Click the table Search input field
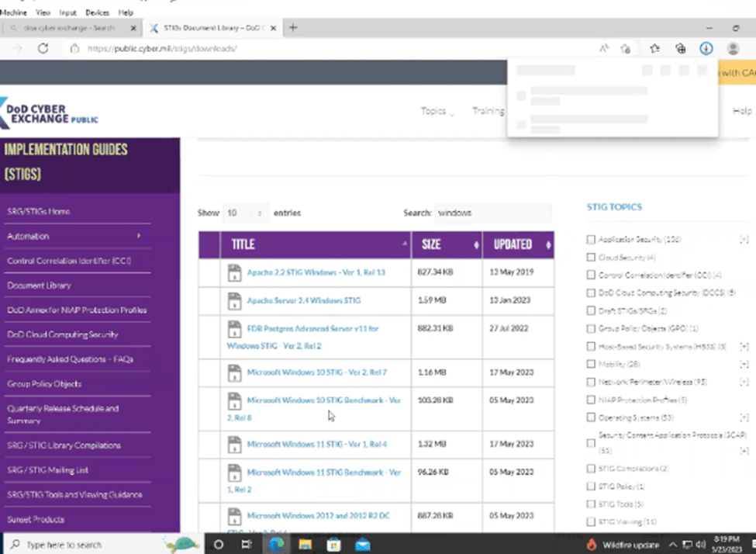The height and width of the screenshot is (554, 756). 493,213
